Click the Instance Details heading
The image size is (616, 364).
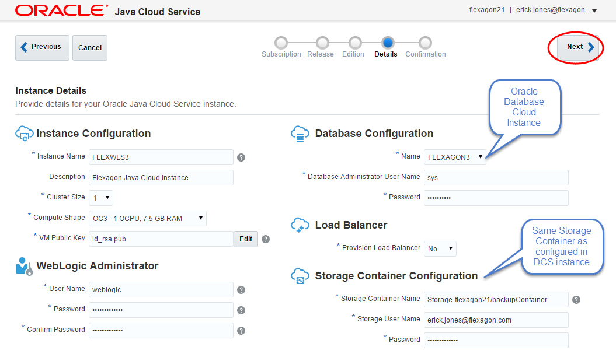click(x=51, y=90)
